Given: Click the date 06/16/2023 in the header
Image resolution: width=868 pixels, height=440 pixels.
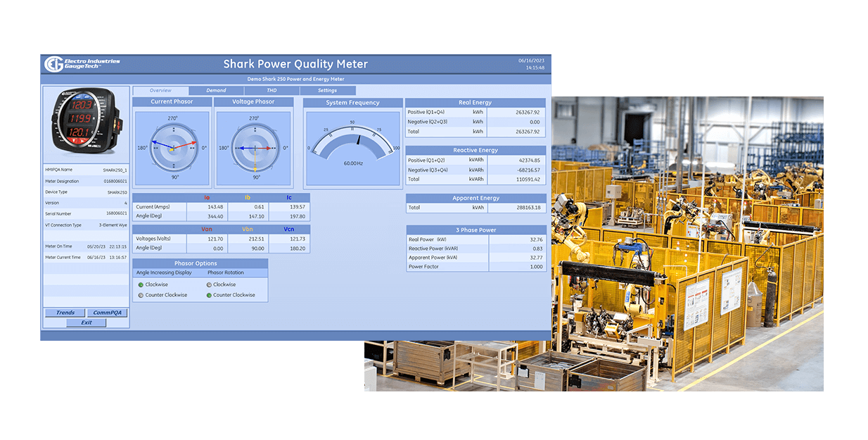Looking at the screenshot, I should click(x=532, y=61).
